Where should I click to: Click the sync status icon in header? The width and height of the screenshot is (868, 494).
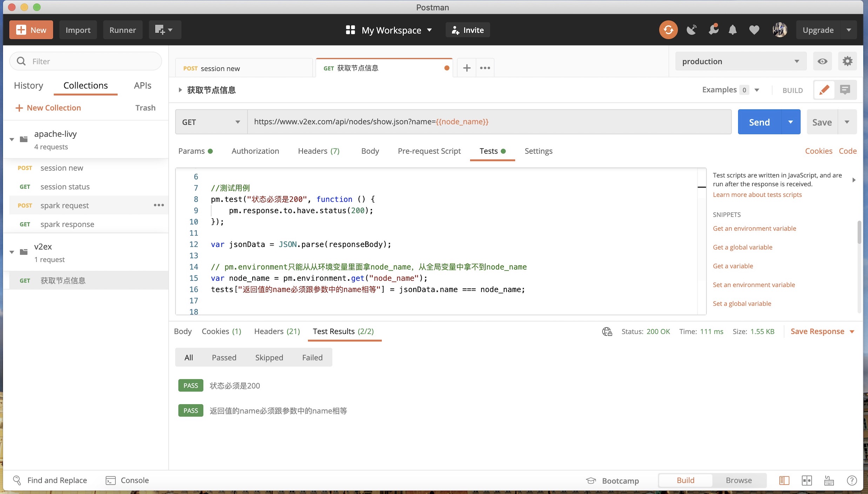point(668,30)
